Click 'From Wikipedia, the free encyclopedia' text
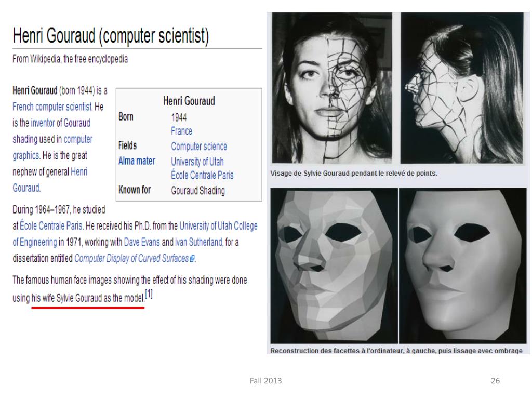Screen dimensions: 532x399 70,59
